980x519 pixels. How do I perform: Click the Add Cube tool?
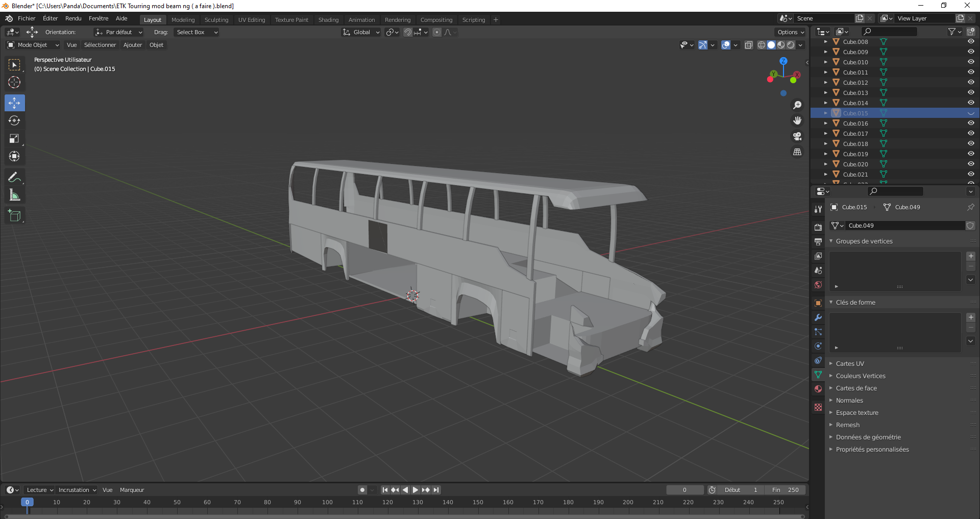point(14,216)
